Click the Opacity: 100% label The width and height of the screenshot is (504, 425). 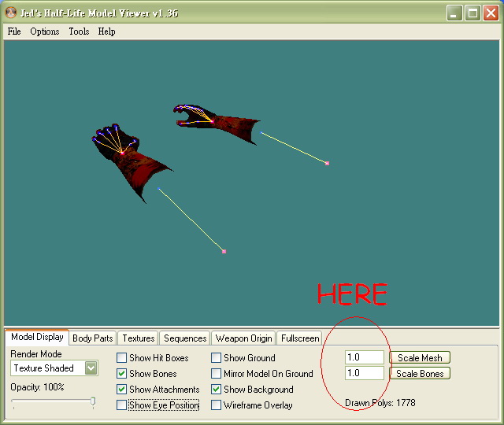(x=37, y=387)
